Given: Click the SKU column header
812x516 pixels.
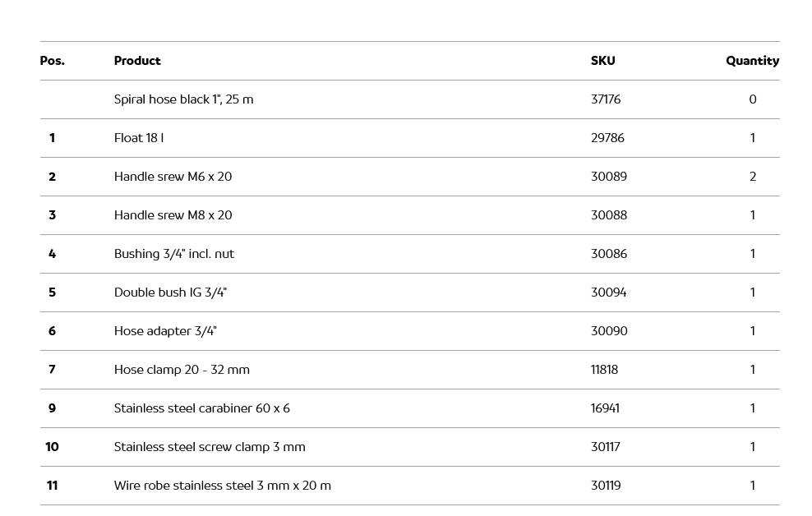Looking at the screenshot, I should click(x=602, y=61).
